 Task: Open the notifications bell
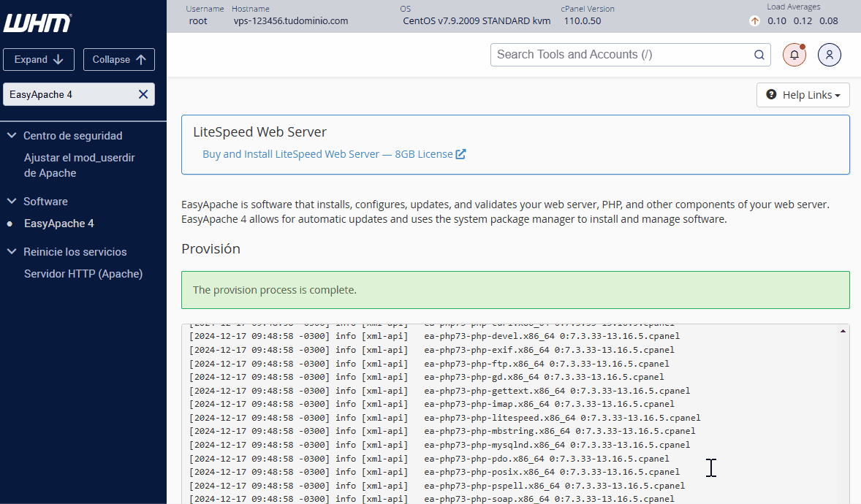click(x=794, y=55)
